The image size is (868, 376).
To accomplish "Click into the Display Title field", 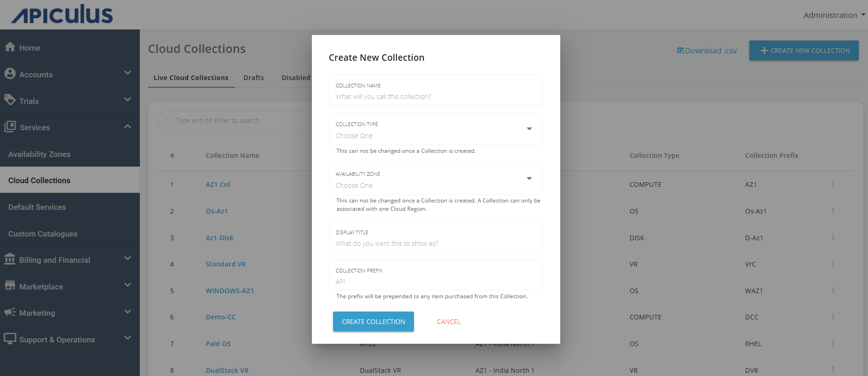I will 435,243.
